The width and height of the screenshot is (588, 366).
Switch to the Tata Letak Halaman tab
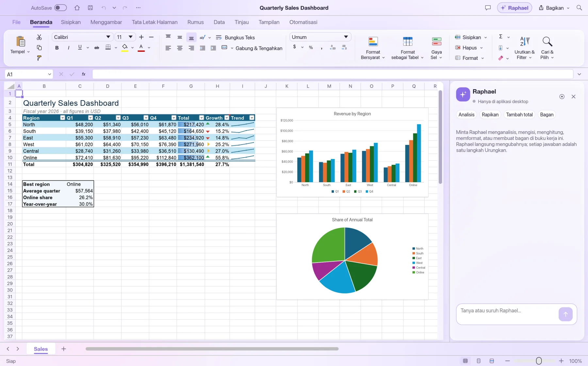(x=155, y=22)
